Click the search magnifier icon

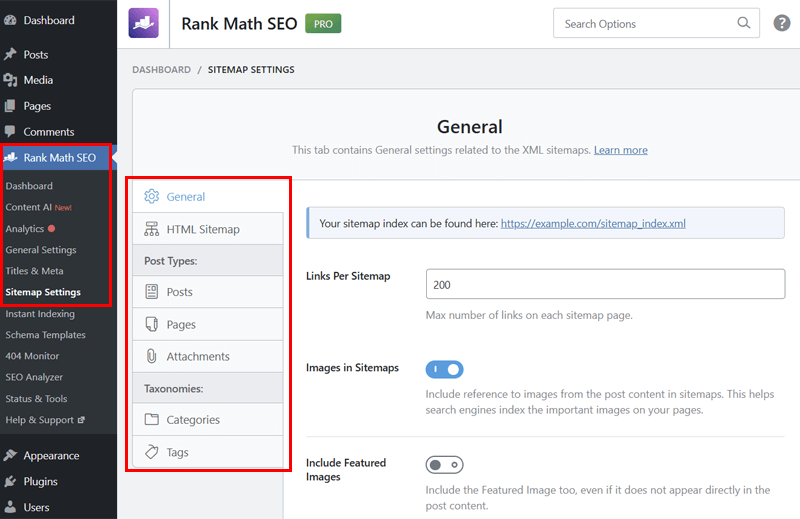pyautogui.click(x=743, y=23)
